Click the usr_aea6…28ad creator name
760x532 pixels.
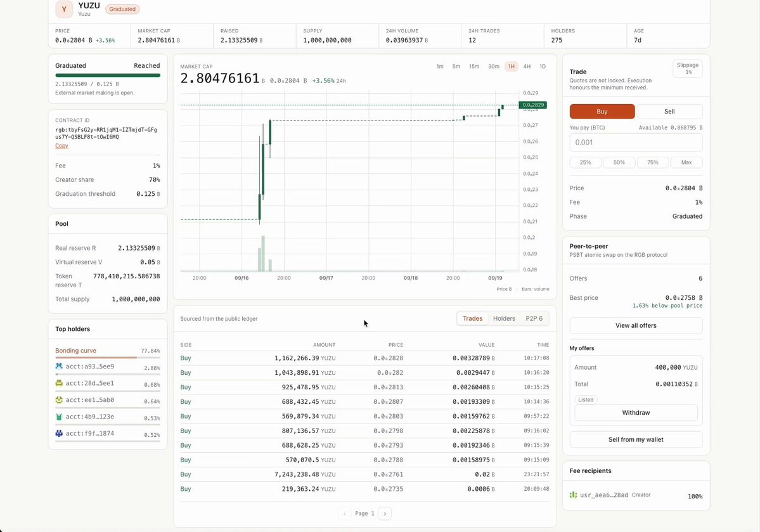pyautogui.click(x=604, y=495)
